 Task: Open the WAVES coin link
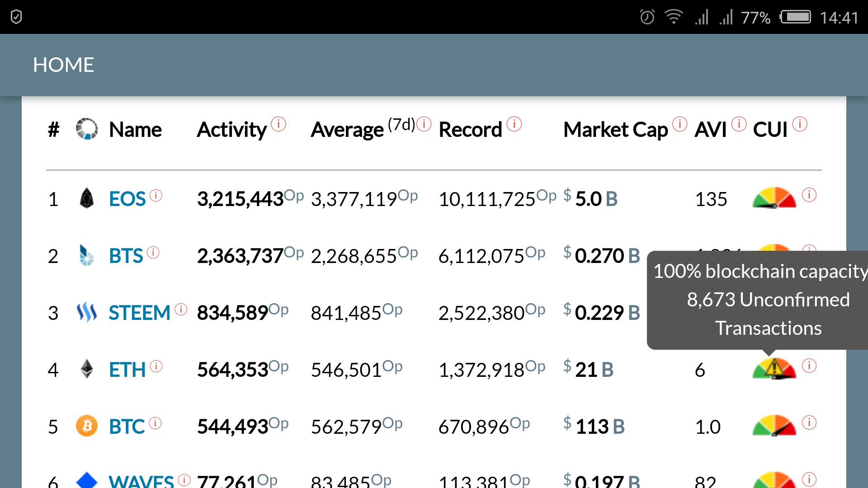(x=141, y=481)
